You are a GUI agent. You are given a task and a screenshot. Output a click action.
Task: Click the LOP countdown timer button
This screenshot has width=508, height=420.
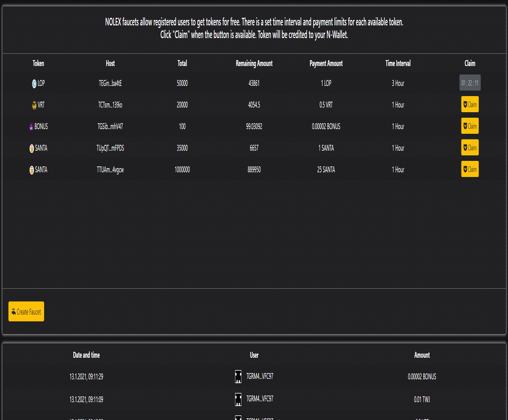tap(470, 83)
